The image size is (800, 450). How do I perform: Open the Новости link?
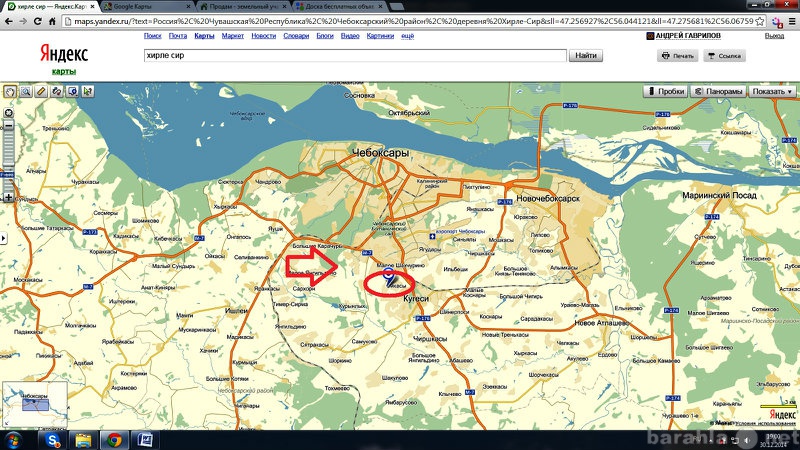point(263,36)
